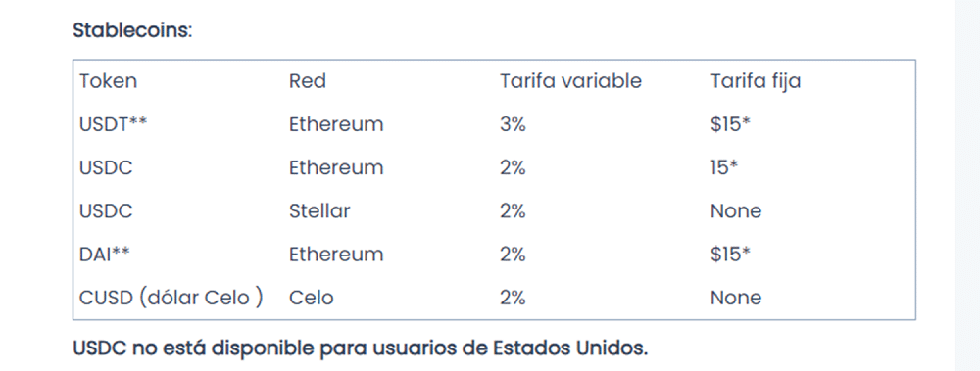Select the Red column header
980x371 pixels.
[x=308, y=81]
